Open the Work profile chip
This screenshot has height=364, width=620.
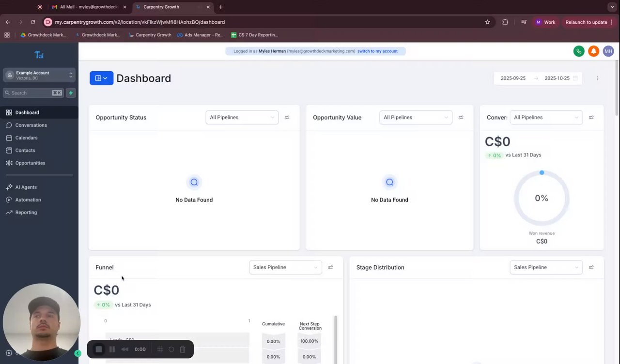[x=545, y=22]
